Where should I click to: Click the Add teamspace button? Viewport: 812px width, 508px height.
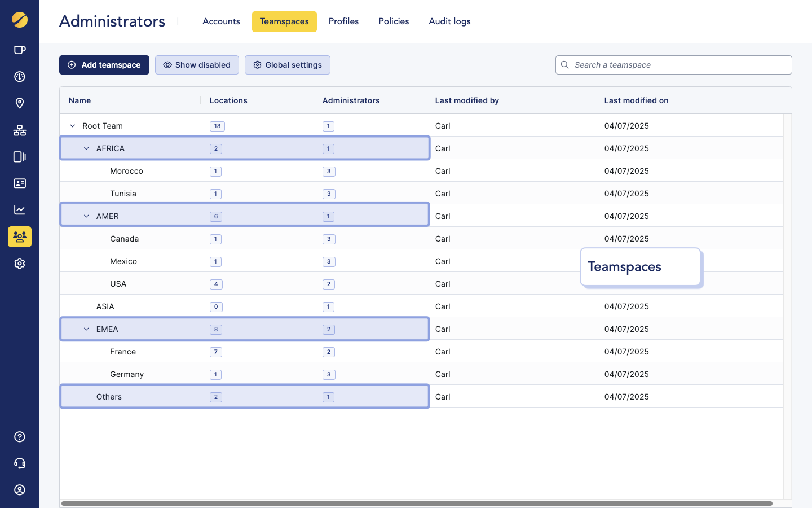104,65
